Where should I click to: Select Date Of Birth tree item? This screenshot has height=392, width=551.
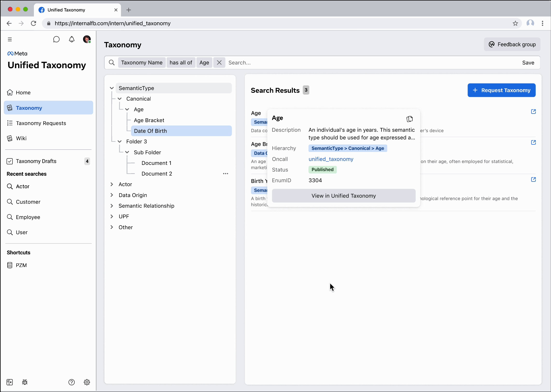[x=181, y=131]
